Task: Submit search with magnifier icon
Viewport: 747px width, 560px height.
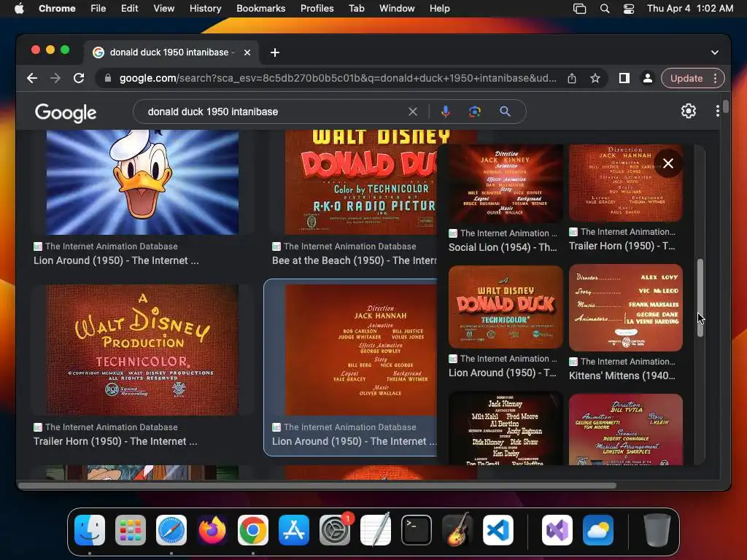Action: pos(505,112)
